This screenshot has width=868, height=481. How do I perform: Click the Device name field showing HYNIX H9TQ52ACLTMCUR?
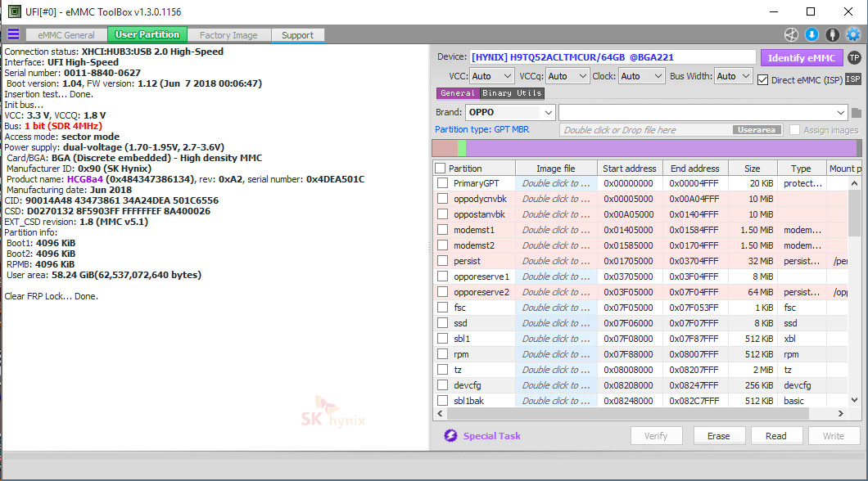613,57
